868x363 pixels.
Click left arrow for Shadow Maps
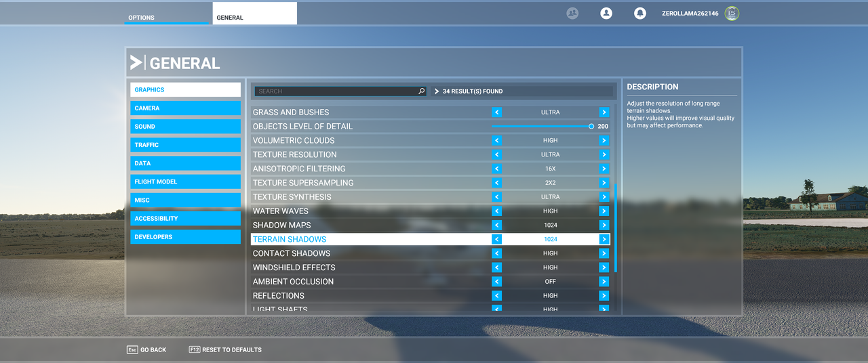pyautogui.click(x=496, y=225)
